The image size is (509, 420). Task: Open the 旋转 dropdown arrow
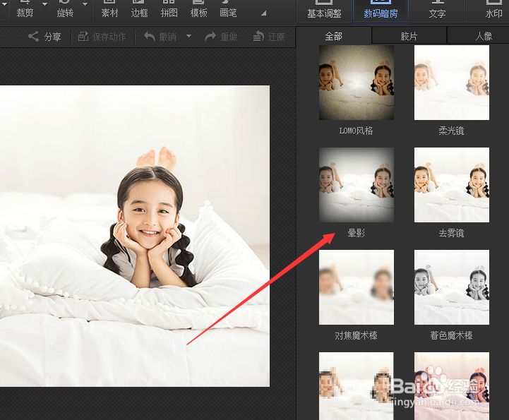[x=85, y=4]
